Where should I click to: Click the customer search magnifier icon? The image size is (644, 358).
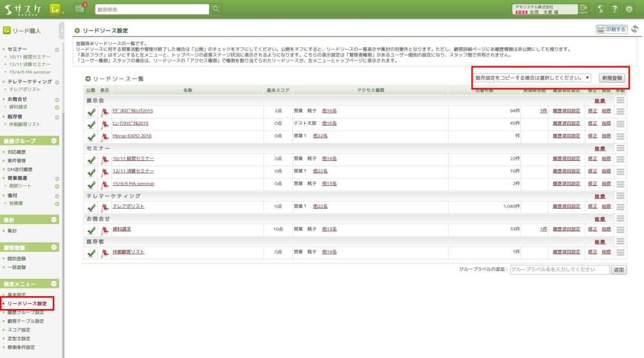(x=216, y=9)
